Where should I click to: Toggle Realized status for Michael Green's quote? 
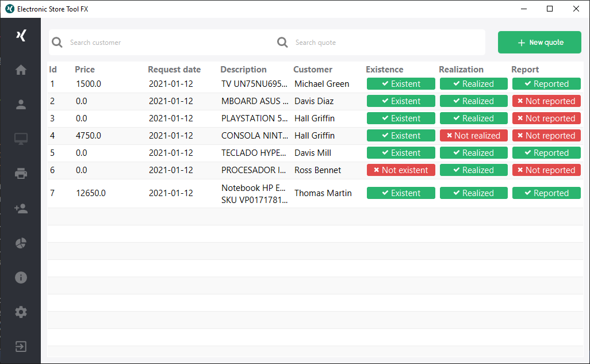pyautogui.click(x=474, y=83)
